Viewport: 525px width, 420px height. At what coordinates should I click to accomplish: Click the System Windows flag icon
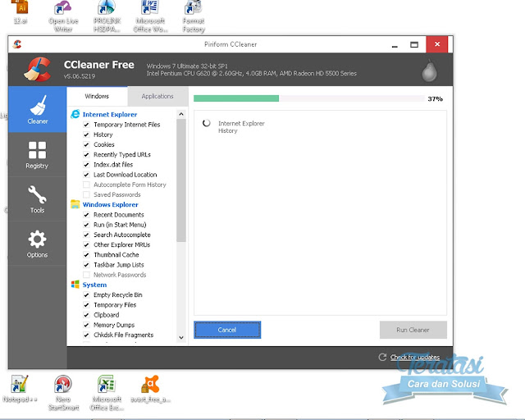[x=75, y=285]
